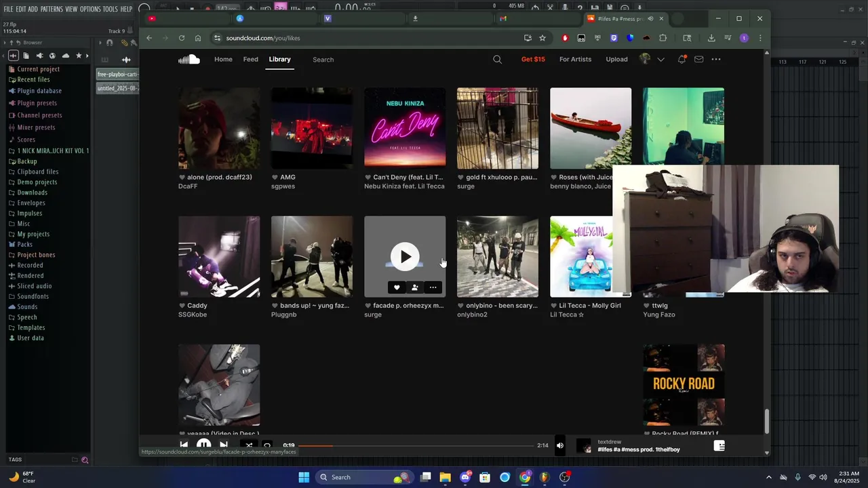This screenshot has height=488, width=868.
Task: Open more options on facade track
Action: pyautogui.click(x=433, y=287)
